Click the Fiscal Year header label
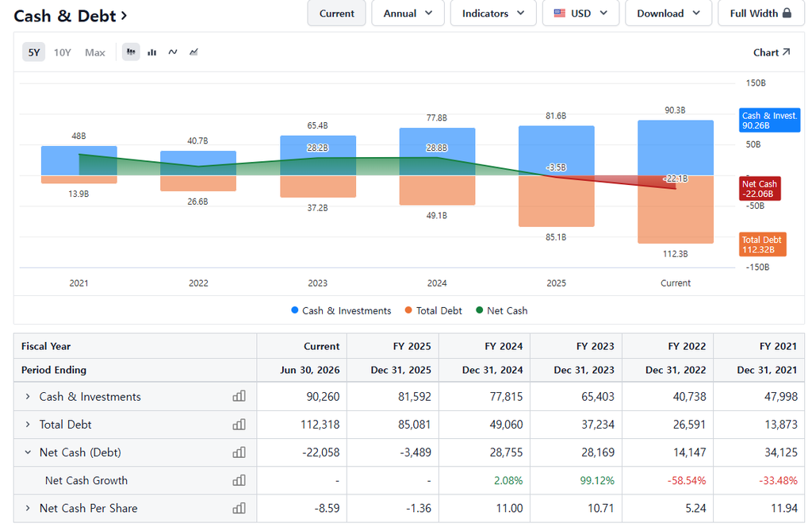This screenshot has height=527, width=812. [46, 346]
